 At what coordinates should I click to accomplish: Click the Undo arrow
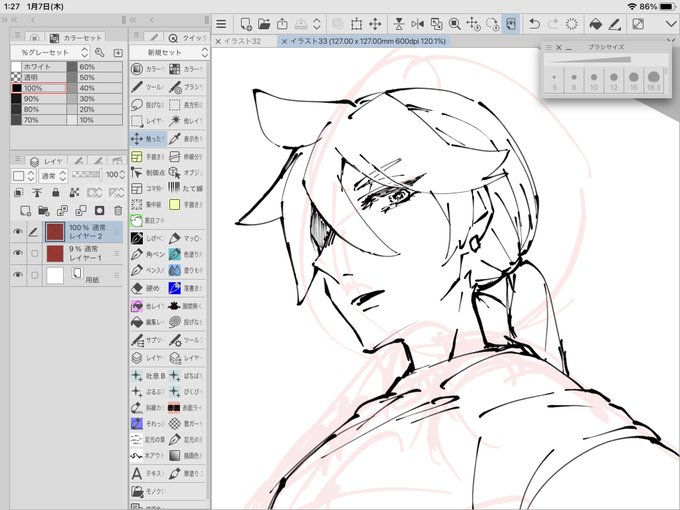click(534, 24)
